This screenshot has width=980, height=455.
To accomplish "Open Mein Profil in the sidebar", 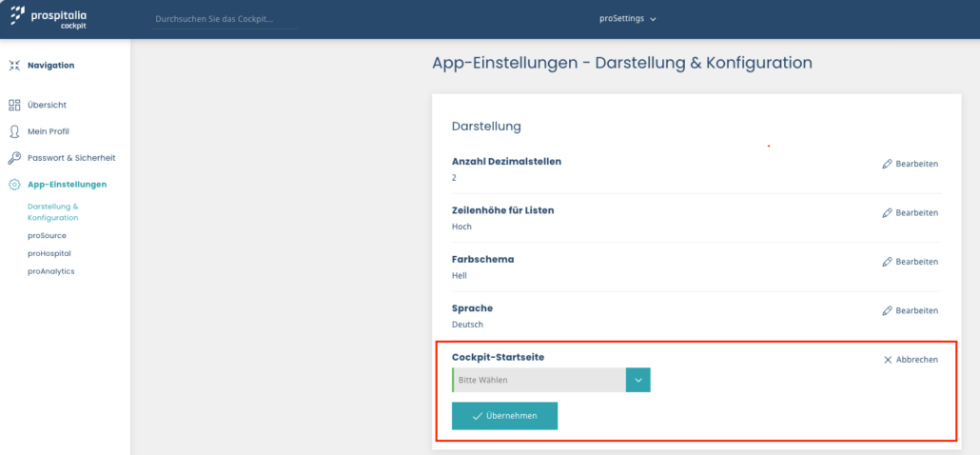I will tap(49, 132).
